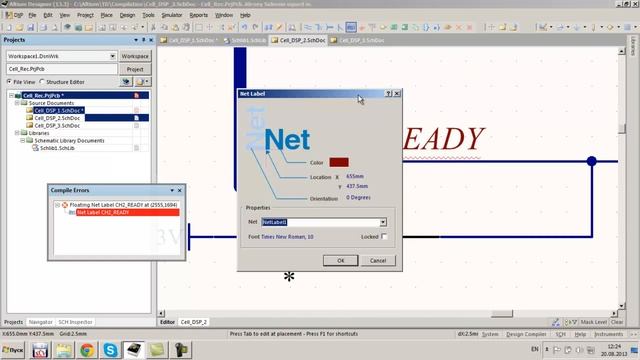Viewport: 640px width, 360px height.
Task: Open the Projects panel dropdown arrow
Action: [x=136, y=40]
